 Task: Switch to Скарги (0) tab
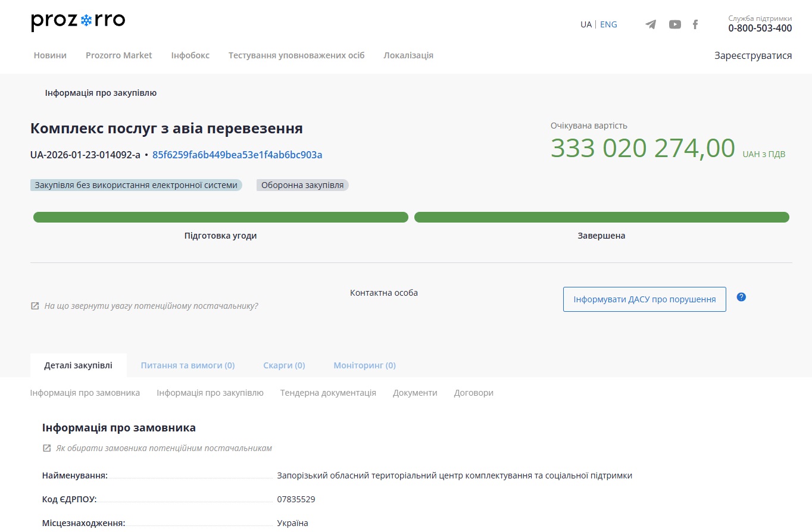pyautogui.click(x=284, y=365)
